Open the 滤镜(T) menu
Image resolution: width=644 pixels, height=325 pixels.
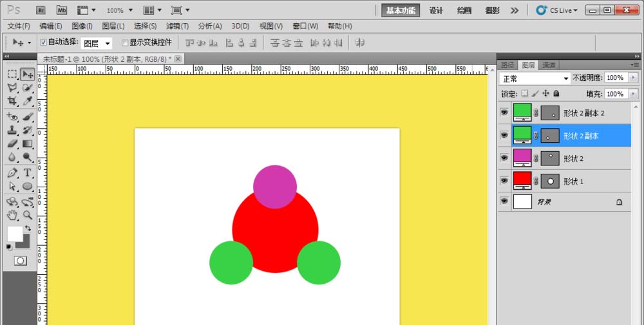177,26
